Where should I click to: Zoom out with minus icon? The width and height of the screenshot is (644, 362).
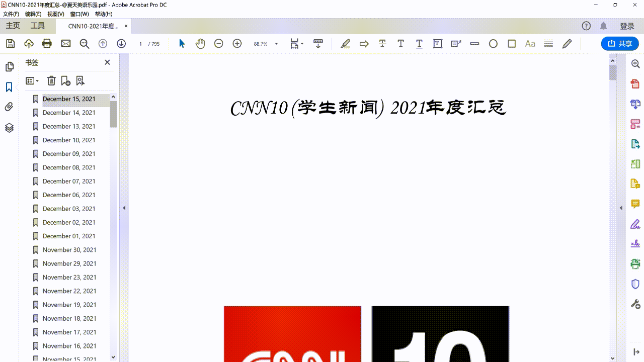pos(218,44)
